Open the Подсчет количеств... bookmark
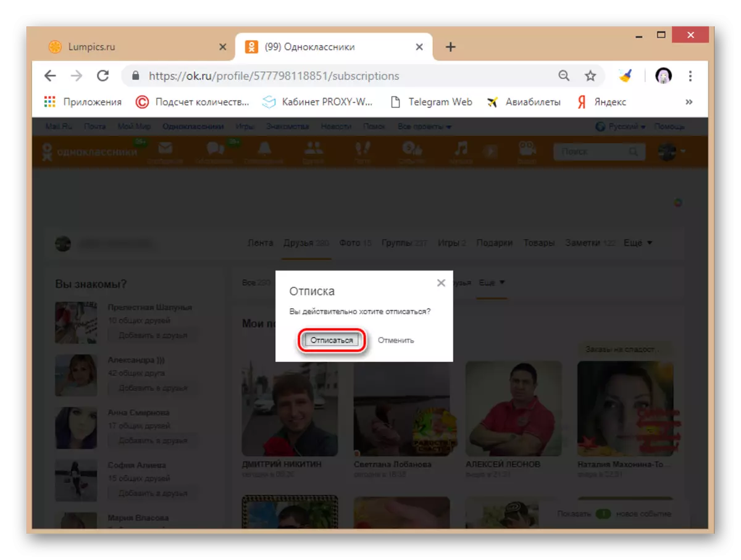Screen dimensions: 741x560 click(192, 102)
